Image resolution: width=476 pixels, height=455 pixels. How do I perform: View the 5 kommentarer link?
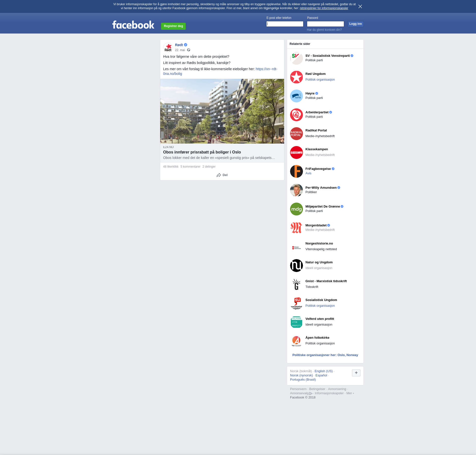tap(190, 167)
